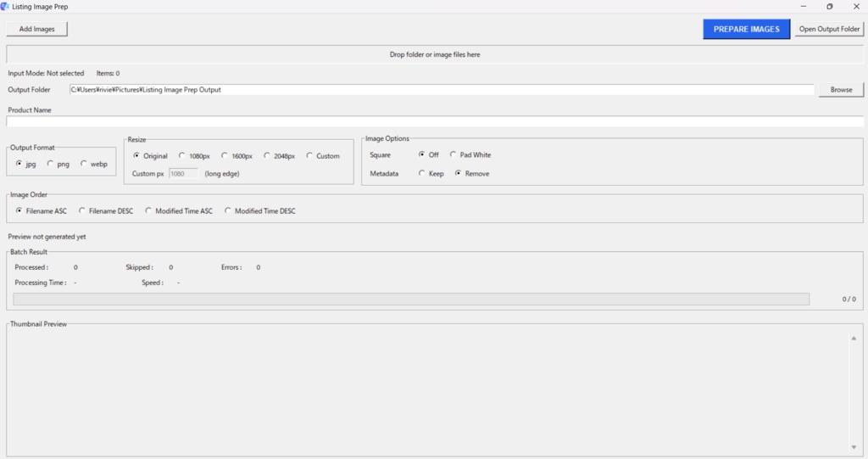Screen dimensions: 868x459
Task: Click thumbnail preview scroll up arrow
Action: 854,339
